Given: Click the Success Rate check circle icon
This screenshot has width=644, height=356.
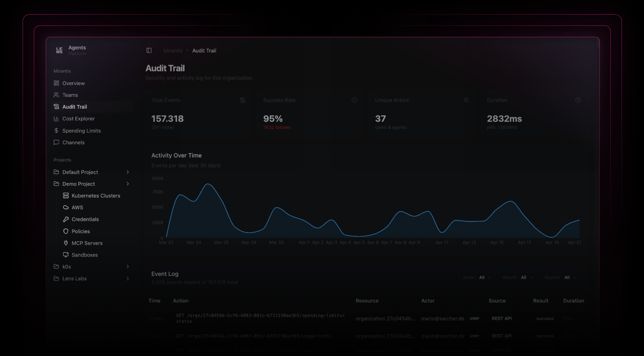Looking at the screenshot, I should [x=354, y=100].
